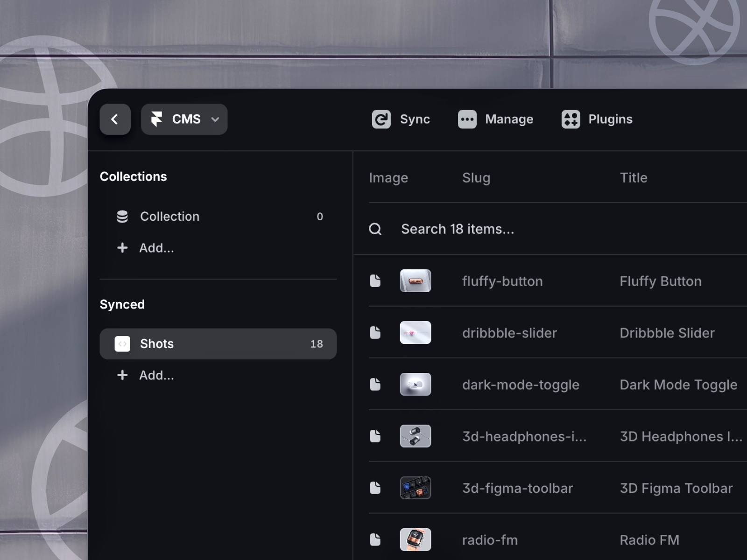Sort by the Title column header
Screen dimensions: 747x560
tap(634, 177)
